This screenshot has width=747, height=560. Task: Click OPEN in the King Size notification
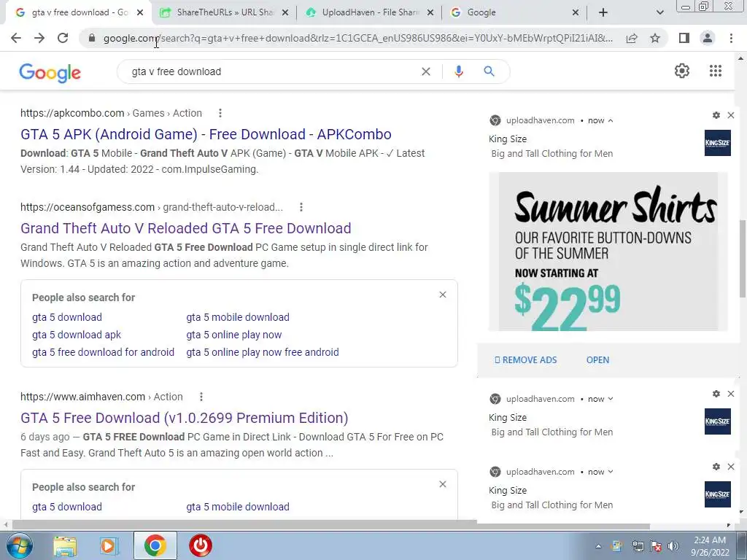pos(597,360)
